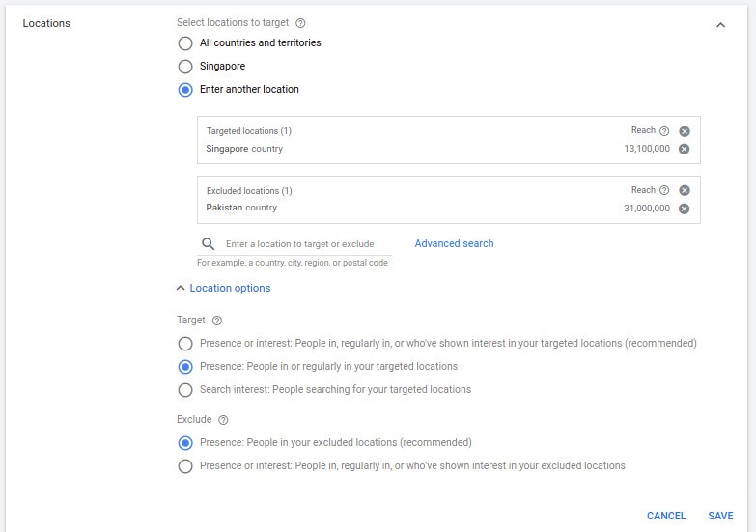
Task: Open help icon next to Target heading
Action: pos(217,321)
